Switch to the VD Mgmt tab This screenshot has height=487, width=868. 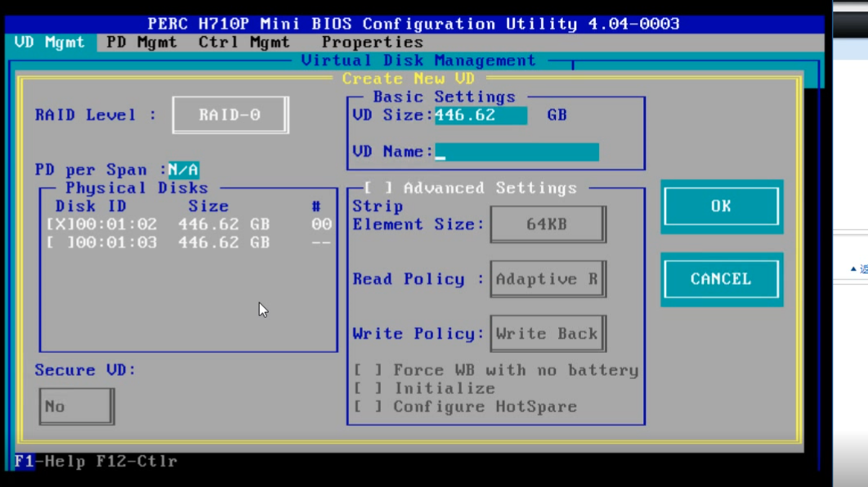click(x=50, y=42)
